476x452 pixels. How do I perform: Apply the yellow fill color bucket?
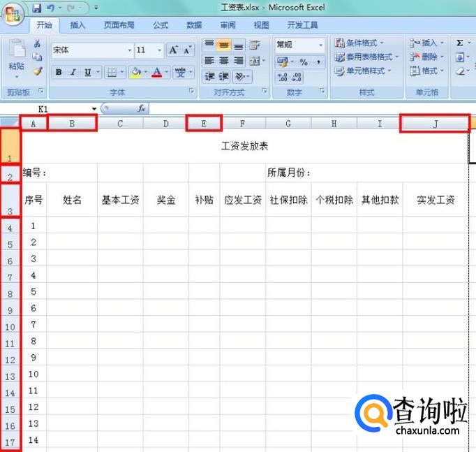135,72
